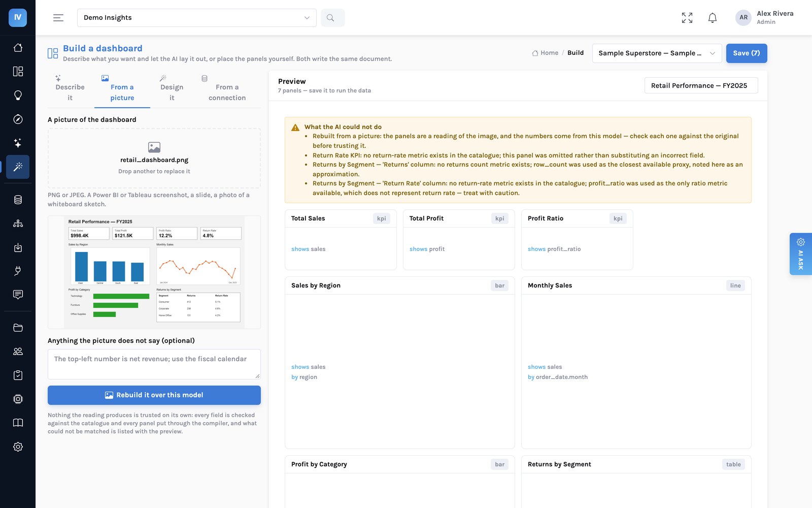This screenshot has height=508, width=812.
Task: Select the magic wand builder icon in sidebar
Action: 18,167
